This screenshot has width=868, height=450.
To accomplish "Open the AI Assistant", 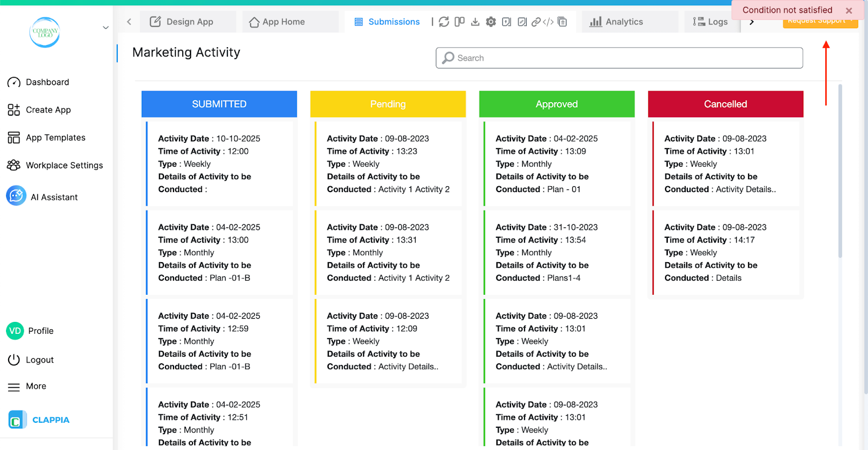I will [42, 197].
